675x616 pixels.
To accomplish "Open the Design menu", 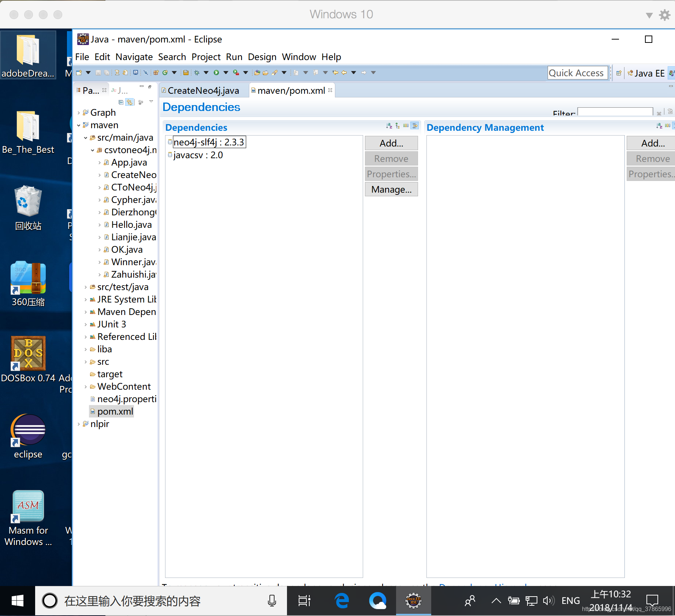I will (262, 57).
